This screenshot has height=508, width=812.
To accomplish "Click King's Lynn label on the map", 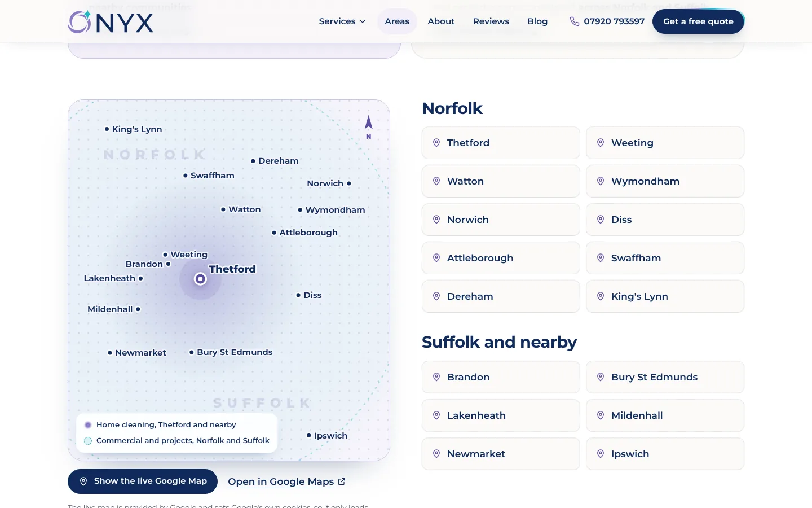I will click(137, 129).
